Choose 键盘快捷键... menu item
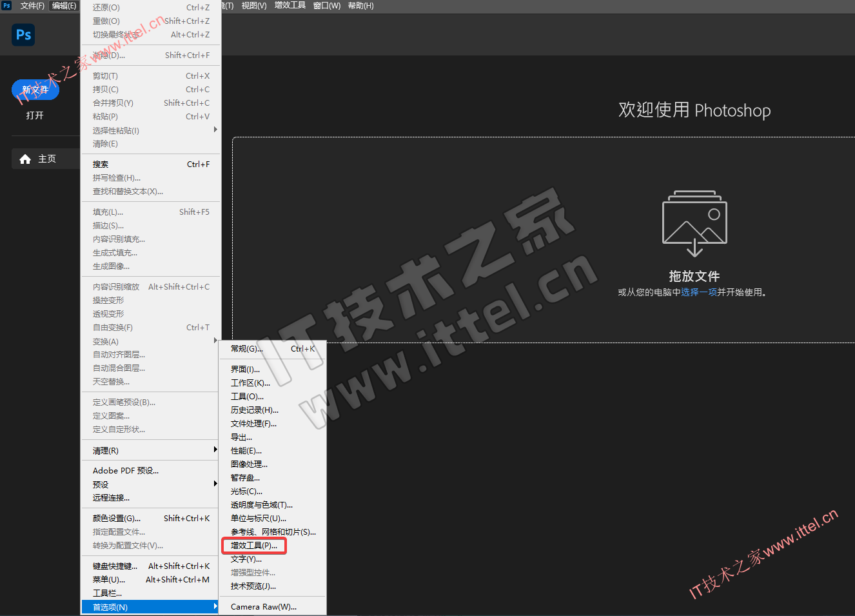The image size is (855, 616). pos(151,566)
